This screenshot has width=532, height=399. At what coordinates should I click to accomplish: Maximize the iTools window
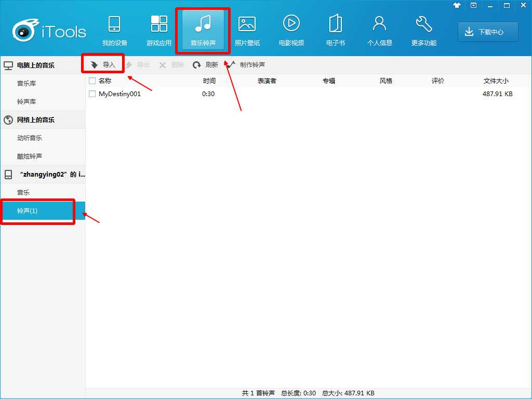pyautogui.click(x=507, y=5)
